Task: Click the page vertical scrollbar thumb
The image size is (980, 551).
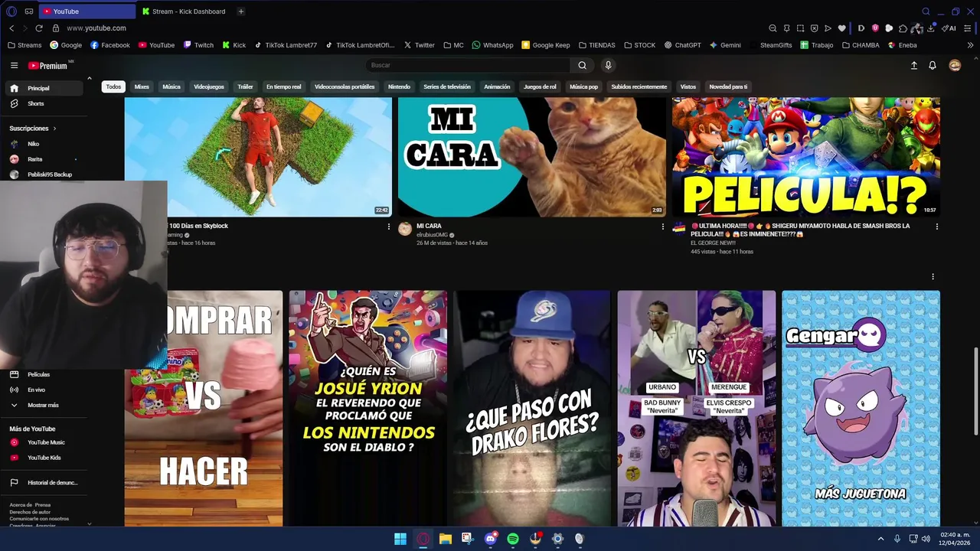Action: pos(975,392)
